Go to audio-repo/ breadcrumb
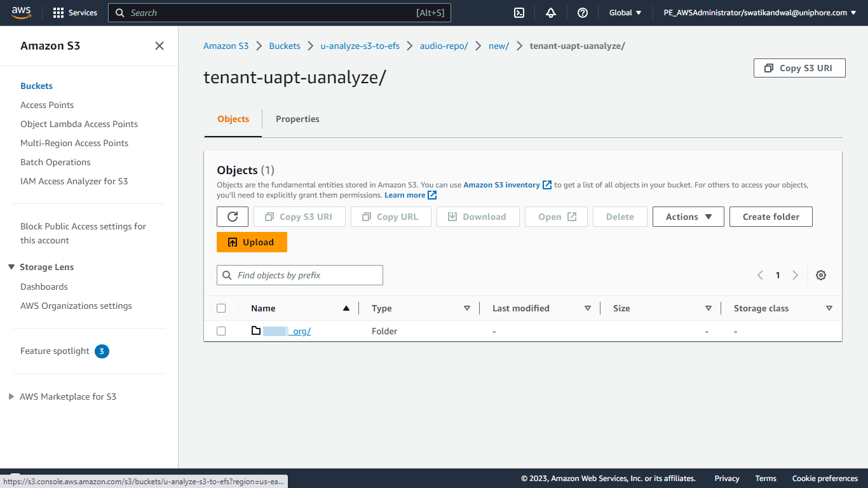The width and height of the screenshot is (868, 488). click(x=444, y=46)
